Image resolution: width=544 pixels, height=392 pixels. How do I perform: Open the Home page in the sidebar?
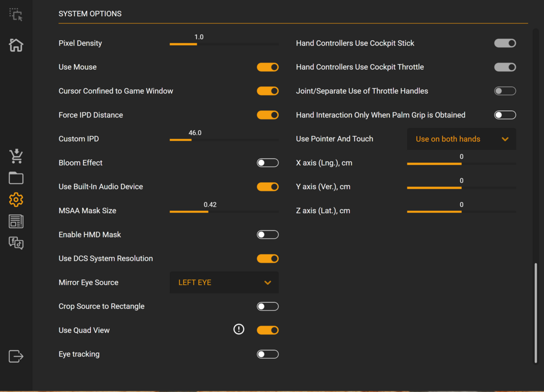[16, 45]
